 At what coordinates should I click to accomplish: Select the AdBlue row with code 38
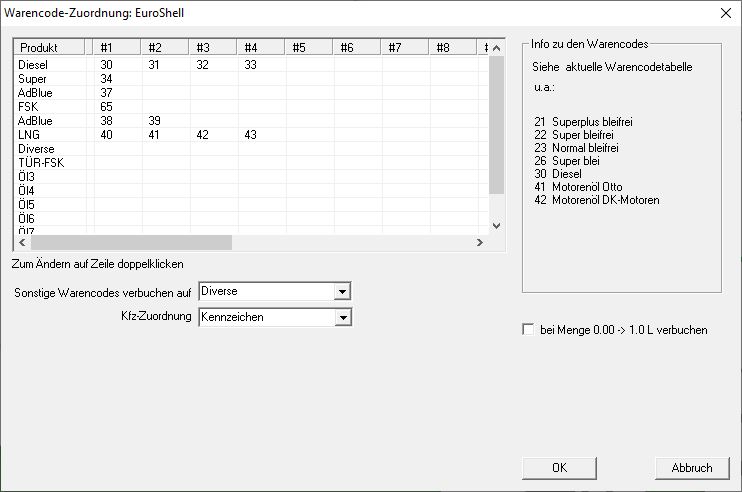click(x=252, y=121)
